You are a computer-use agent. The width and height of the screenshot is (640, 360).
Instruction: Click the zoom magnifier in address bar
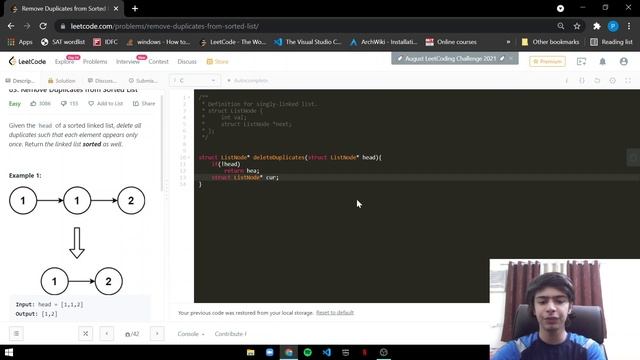[x=561, y=26]
